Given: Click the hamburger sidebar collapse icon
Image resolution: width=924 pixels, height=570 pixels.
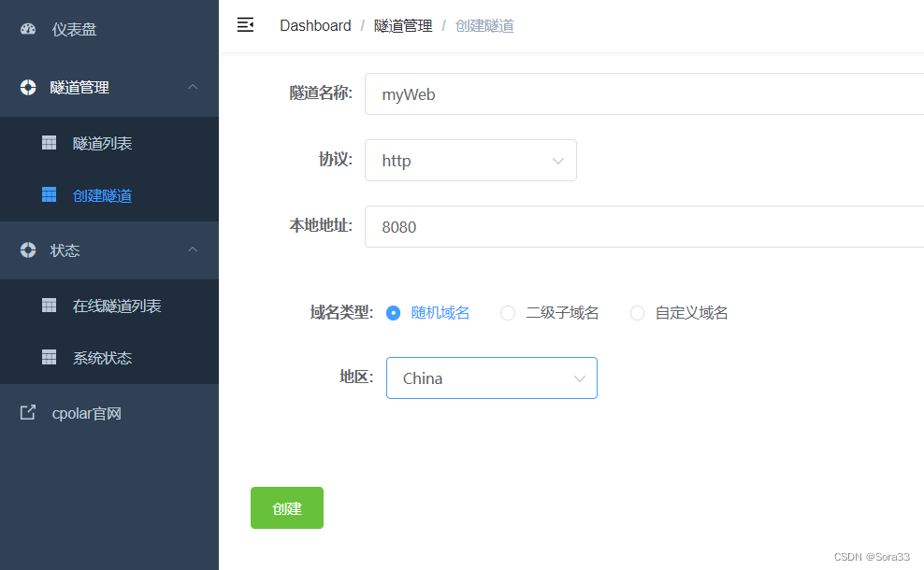Looking at the screenshot, I should coord(245,25).
